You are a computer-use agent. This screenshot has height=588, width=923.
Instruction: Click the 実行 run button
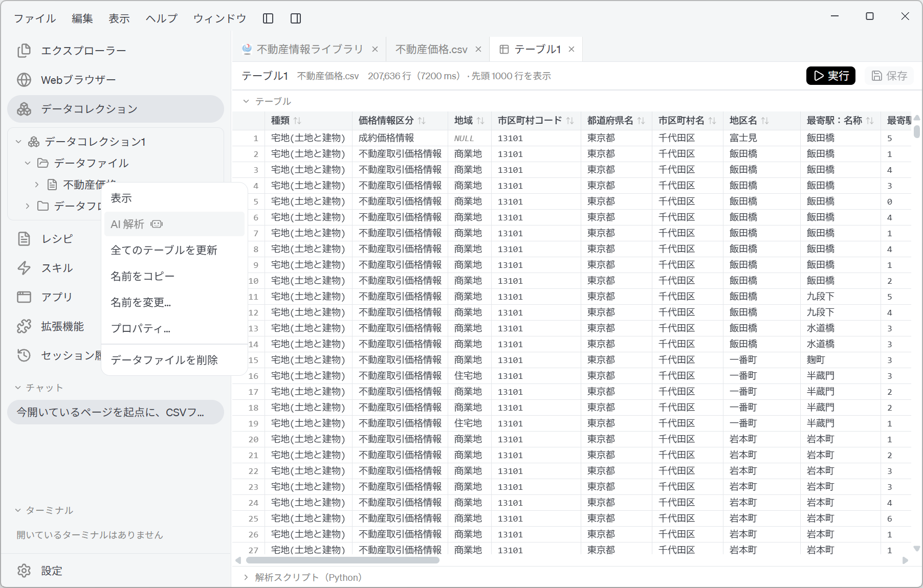coord(831,76)
